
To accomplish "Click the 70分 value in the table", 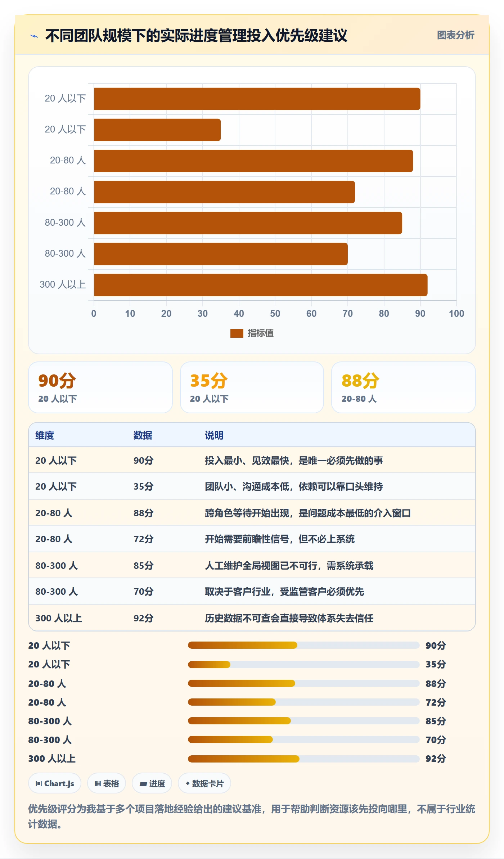I will [144, 592].
